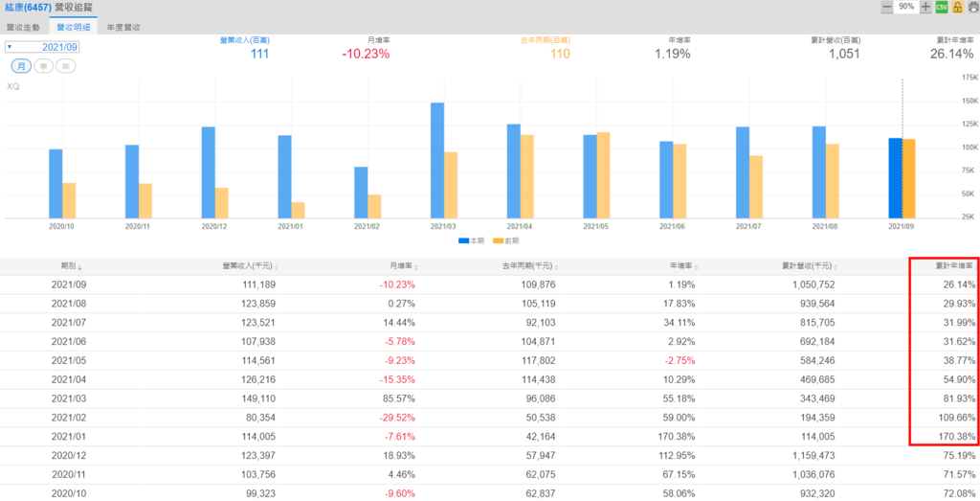This screenshot has width=980, height=501.
Task: Click monthly growth 14.44% for 2021/07
Action: pyautogui.click(x=399, y=323)
